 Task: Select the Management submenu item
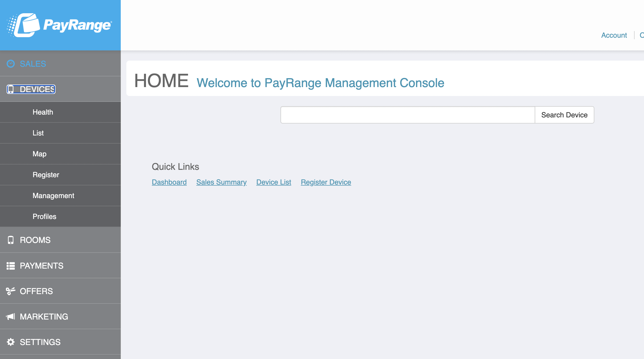pyautogui.click(x=53, y=196)
